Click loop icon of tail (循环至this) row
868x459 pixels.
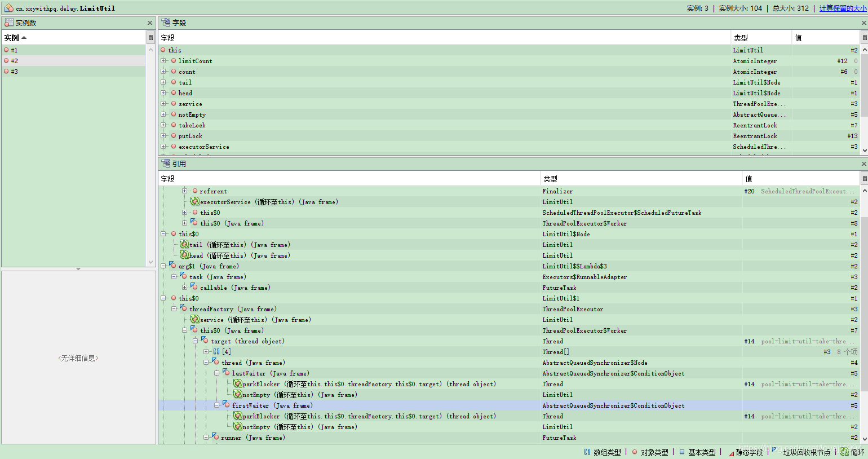(x=184, y=245)
